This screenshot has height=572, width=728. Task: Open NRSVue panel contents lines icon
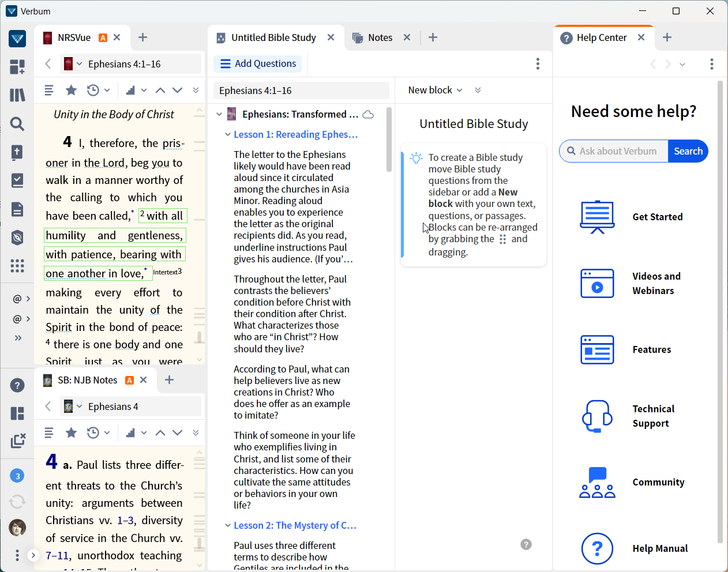(49, 90)
